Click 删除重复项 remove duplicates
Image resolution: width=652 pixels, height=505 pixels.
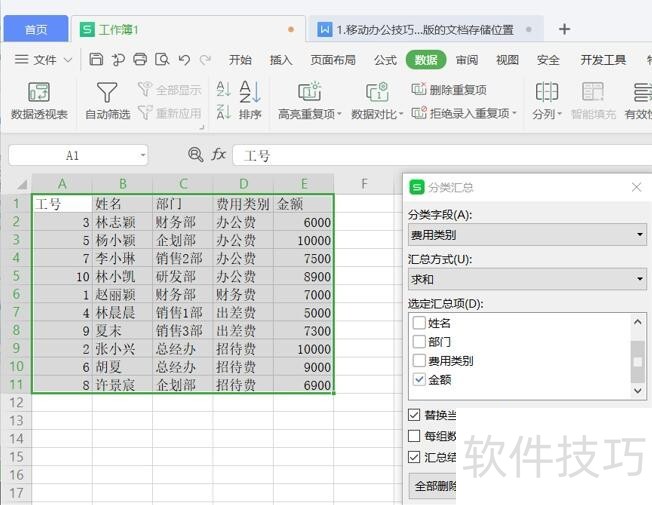click(449, 89)
